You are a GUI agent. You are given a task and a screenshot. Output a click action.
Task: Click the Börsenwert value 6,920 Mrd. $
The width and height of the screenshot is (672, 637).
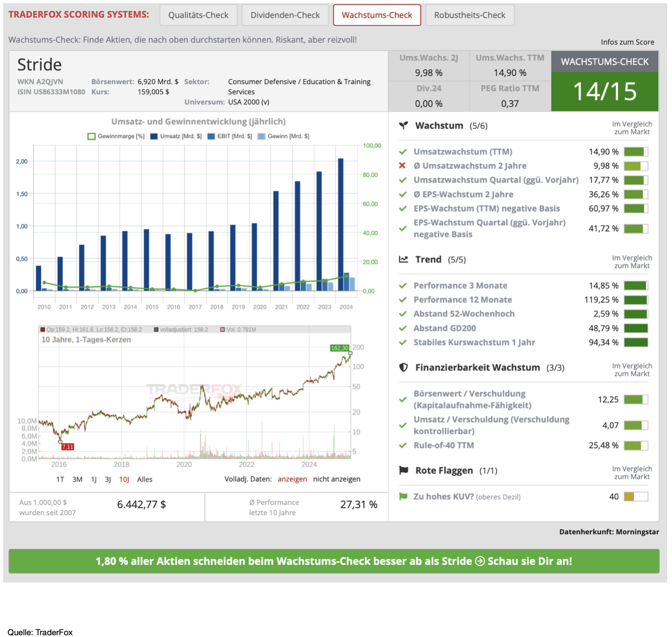click(158, 82)
